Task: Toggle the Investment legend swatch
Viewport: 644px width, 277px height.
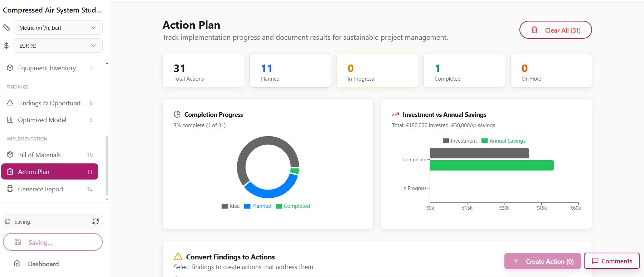Action: click(446, 141)
